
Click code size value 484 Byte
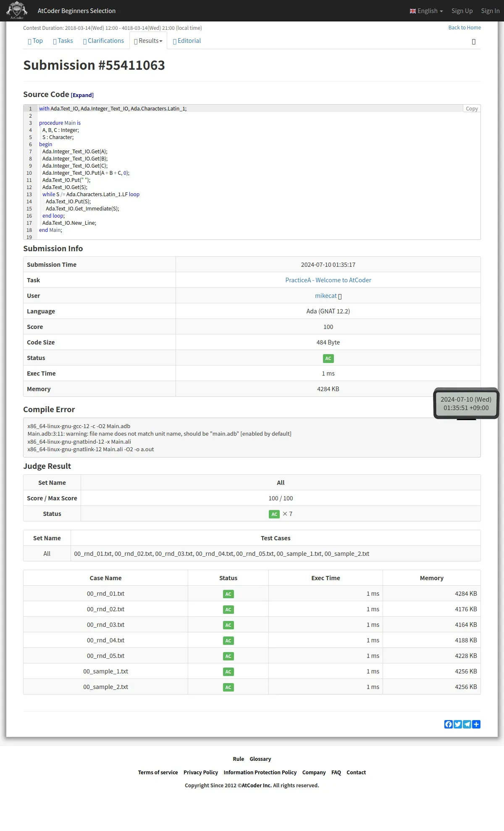(328, 342)
